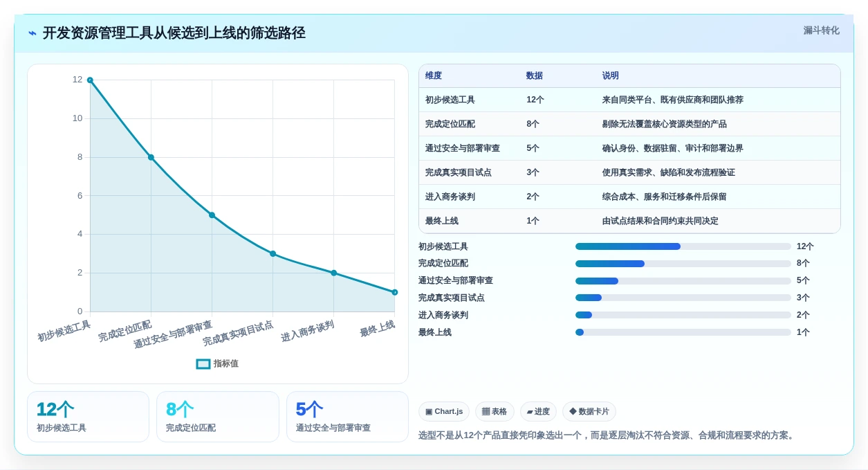This screenshot has width=868, height=470.
Task: Click chart data point at value 5
Action: pyautogui.click(x=212, y=215)
